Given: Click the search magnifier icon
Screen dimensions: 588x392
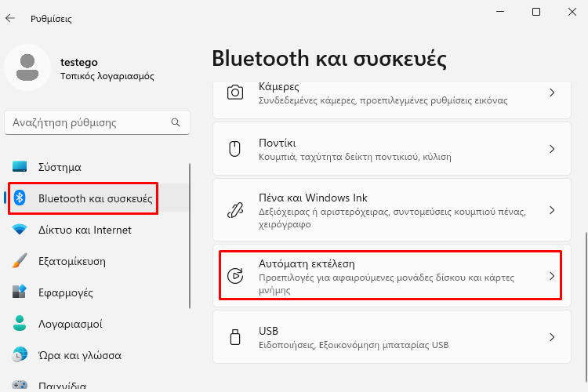Looking at the screenshot, I should [176, 122].
